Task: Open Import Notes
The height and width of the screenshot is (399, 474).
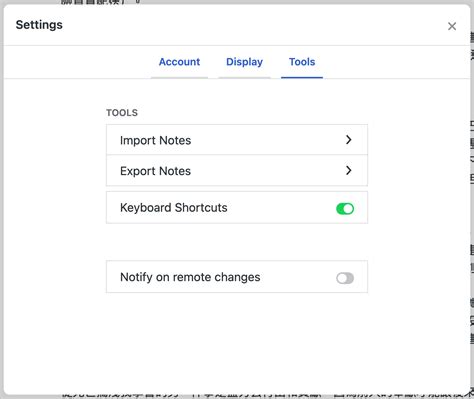Action: (x=237, y=140)
